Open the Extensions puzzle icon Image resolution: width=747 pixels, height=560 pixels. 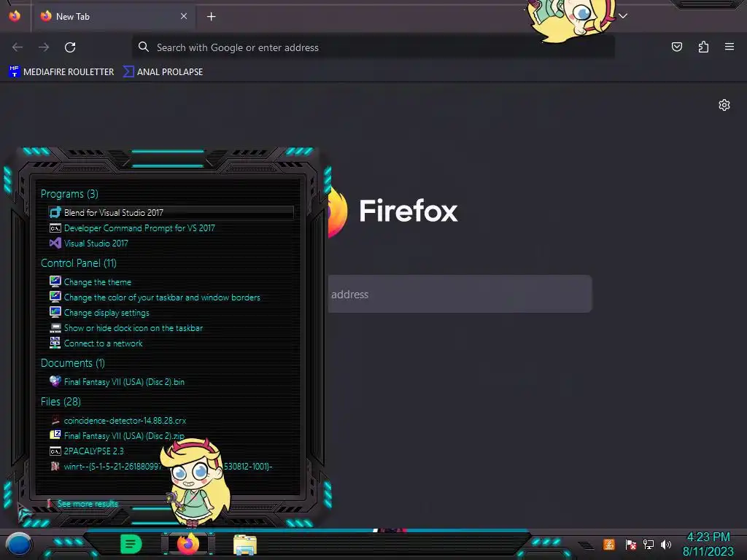pyautogui.click(x=703, y=47)
